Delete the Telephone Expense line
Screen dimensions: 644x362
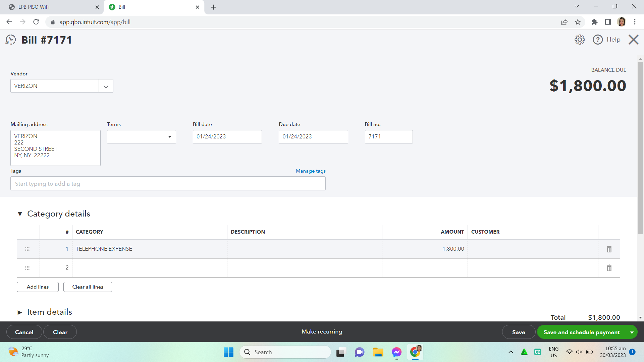[x=609, y=249]
